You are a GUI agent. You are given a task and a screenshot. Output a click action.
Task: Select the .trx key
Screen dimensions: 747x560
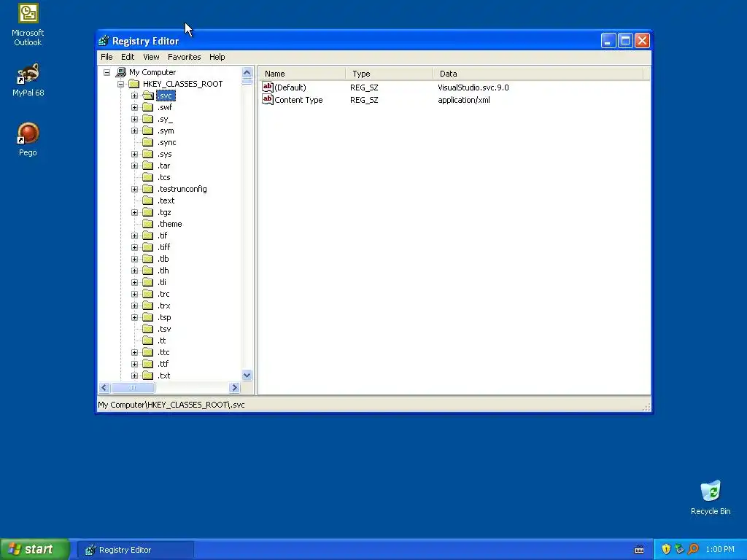(164, 306)
